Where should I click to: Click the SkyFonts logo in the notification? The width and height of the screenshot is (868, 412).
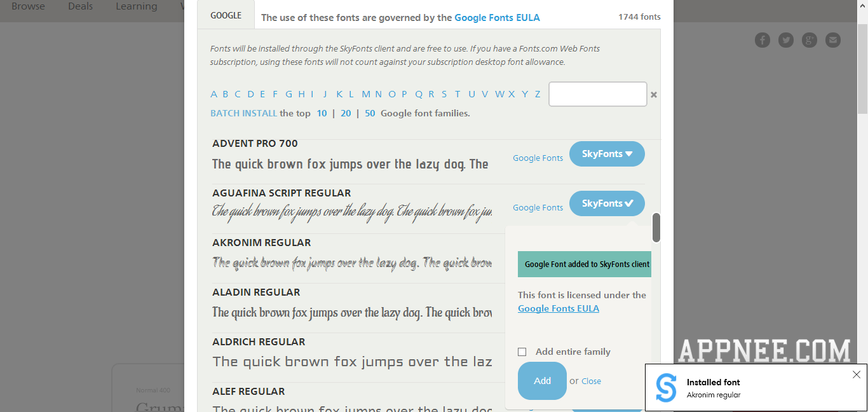666,388
